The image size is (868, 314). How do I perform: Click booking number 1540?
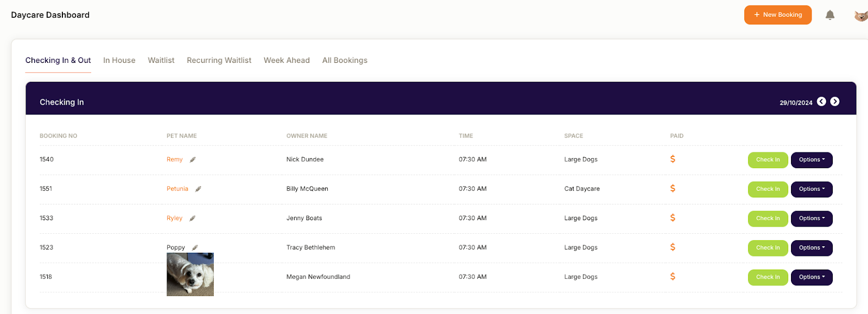(x=47, y=159)
